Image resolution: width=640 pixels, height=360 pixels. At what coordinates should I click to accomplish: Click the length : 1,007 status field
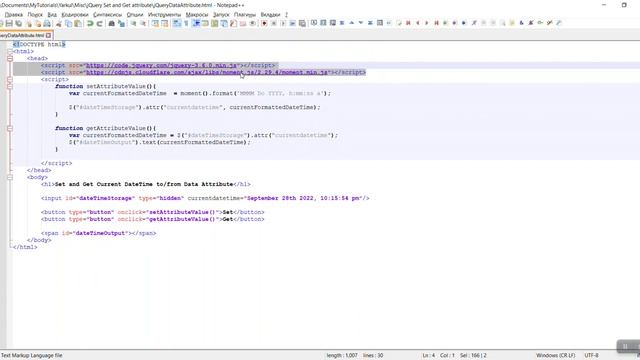[x=342, y=356]
